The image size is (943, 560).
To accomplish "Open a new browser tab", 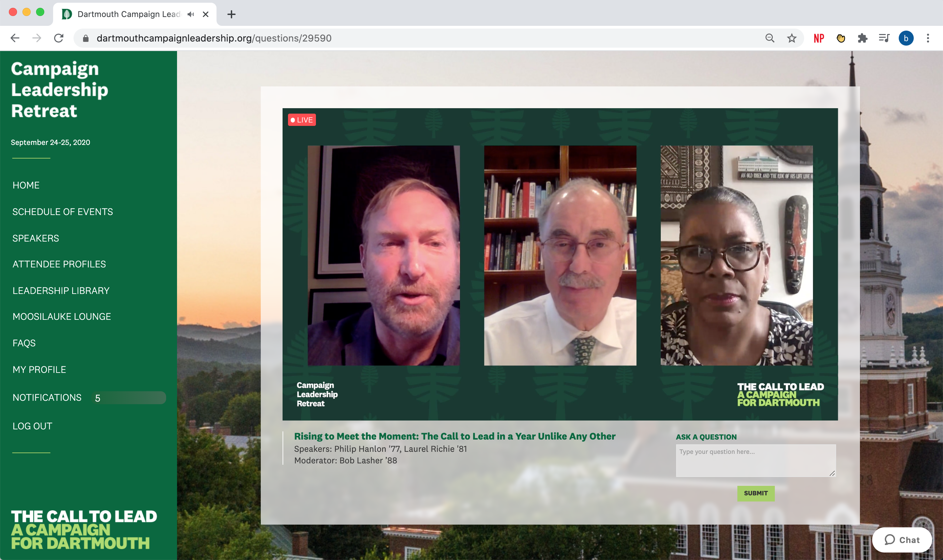I will click(231, 14).
